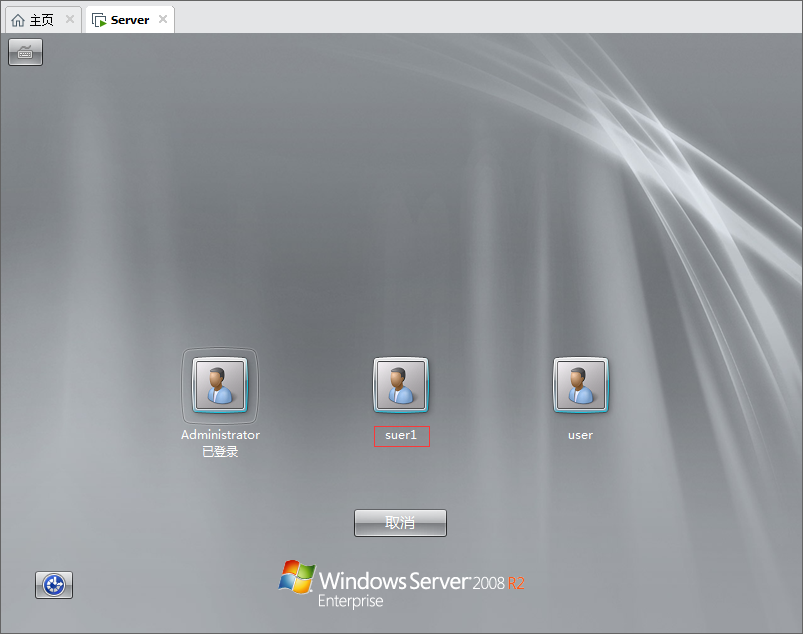Select the suer1 user avatar
The width and height of the screenshot is (803, 634).
[400, 385]
